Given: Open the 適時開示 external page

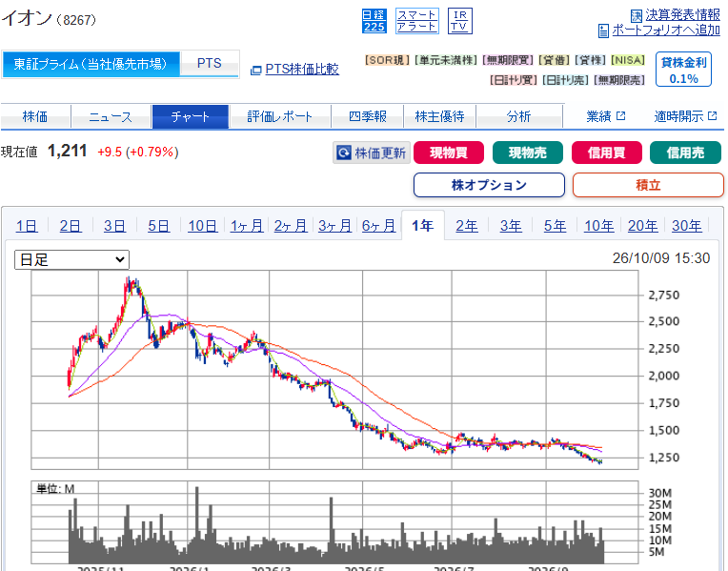Looking at the screenshot, I should 685,116.
